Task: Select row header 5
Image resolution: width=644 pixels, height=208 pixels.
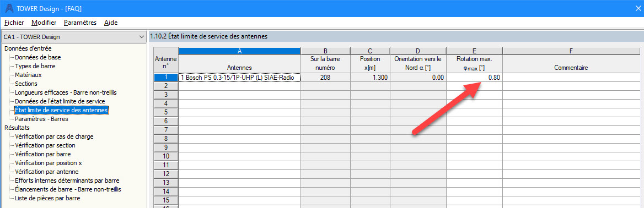Action: pos(166,112)
